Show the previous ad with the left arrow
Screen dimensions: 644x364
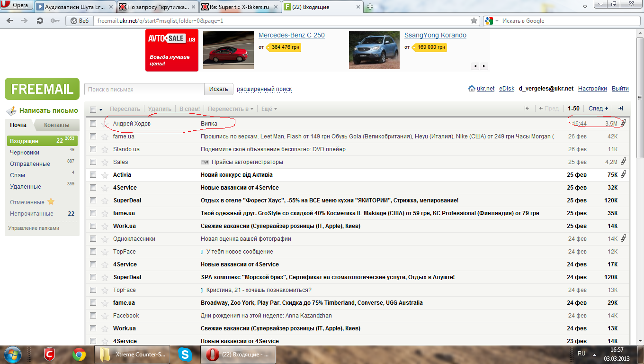[x=476, y=66]
